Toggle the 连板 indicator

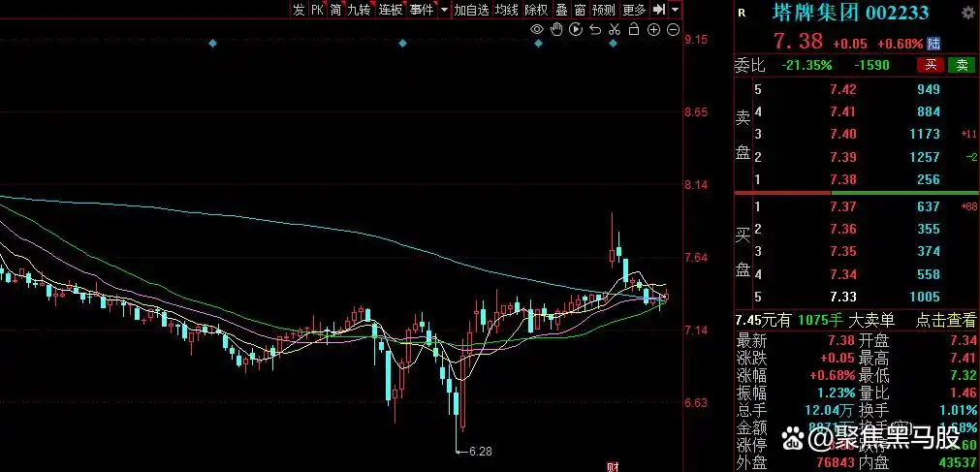(390, 10)
